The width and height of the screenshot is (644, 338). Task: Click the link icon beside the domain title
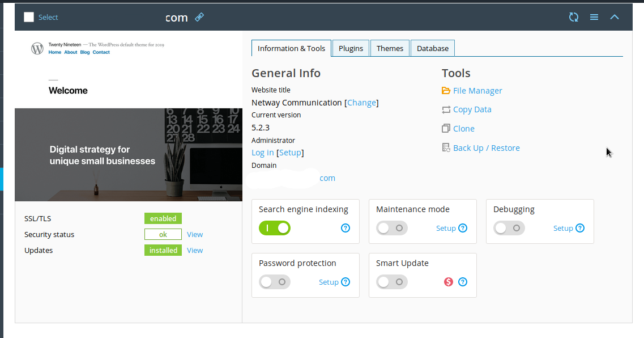click(199, 17)
